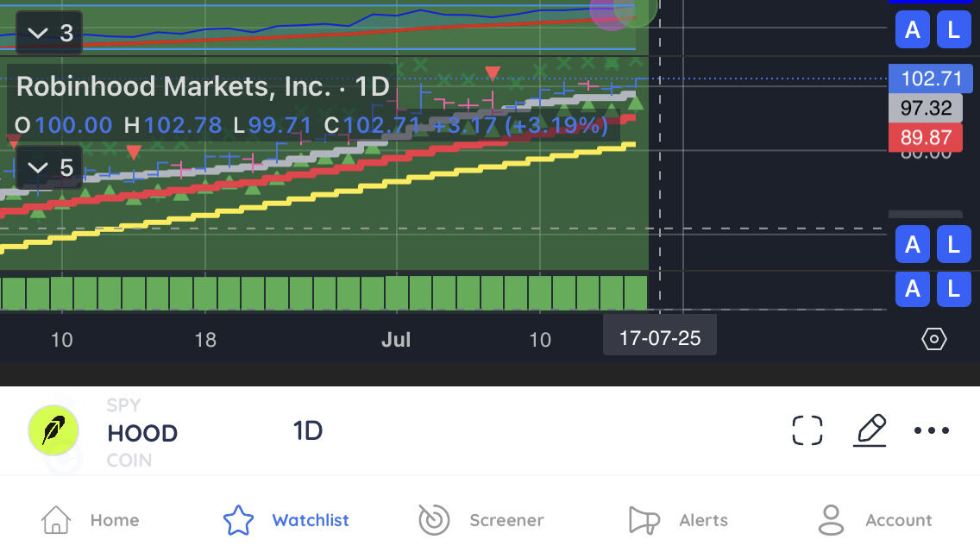Tap the fullscreen chart icon
The image size is (980, 552).
807,430
